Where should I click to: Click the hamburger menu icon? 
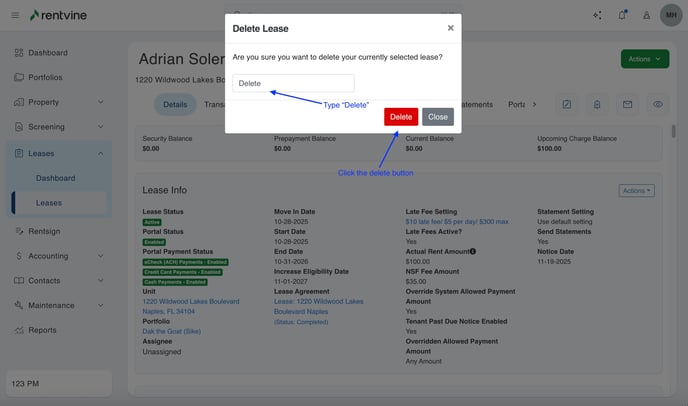click(15, 15)
